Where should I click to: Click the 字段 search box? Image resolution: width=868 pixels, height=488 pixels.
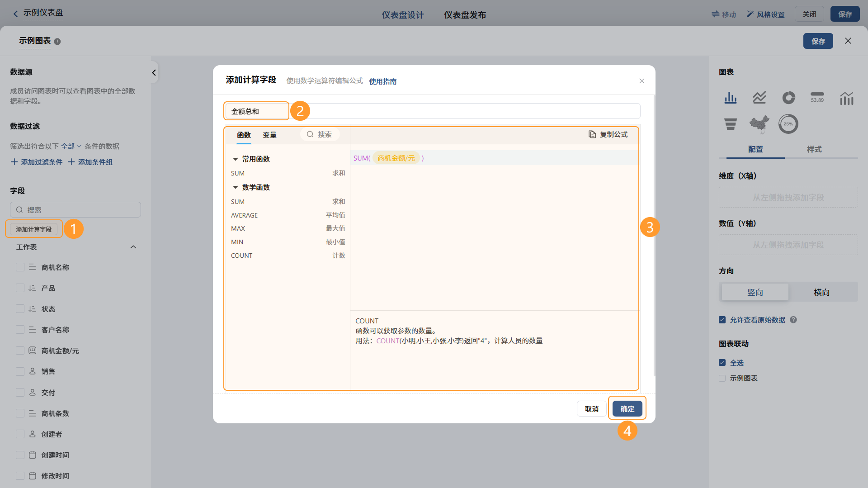[75, 210]
